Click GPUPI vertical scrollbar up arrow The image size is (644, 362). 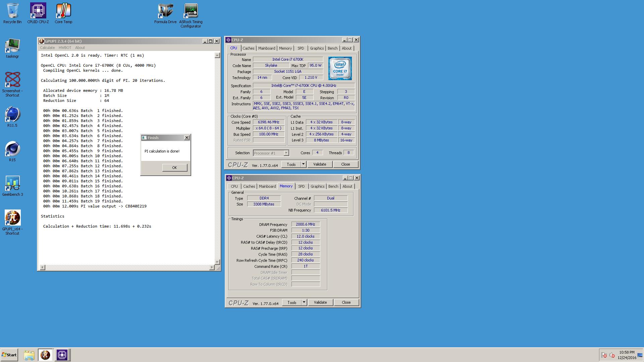tap(217, 55)
